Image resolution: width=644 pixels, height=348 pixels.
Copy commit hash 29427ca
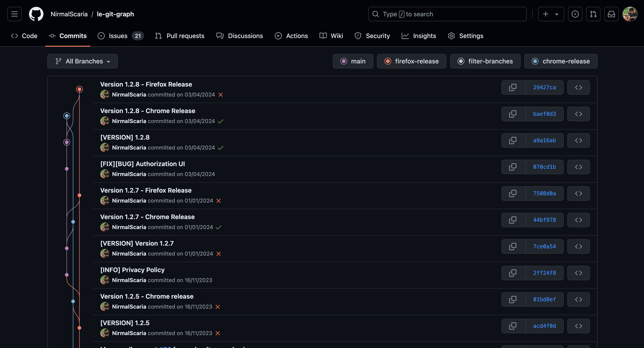[513, 87]
